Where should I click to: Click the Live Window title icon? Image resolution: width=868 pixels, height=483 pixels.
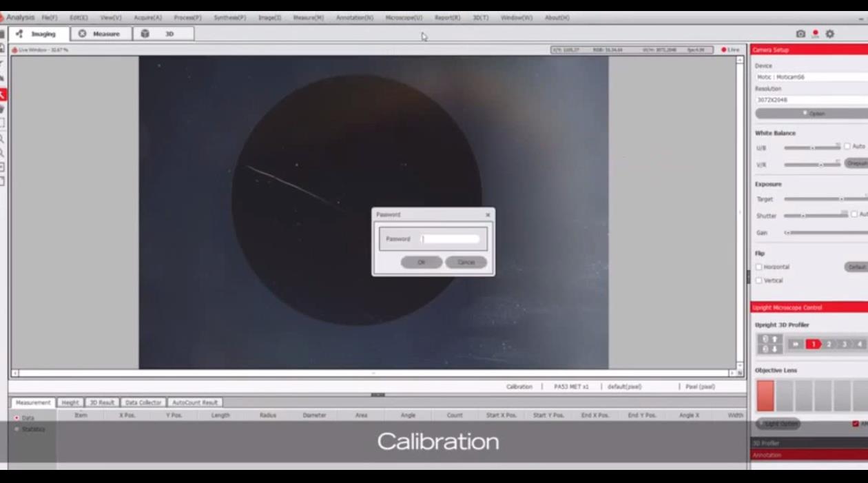(14, 50)
